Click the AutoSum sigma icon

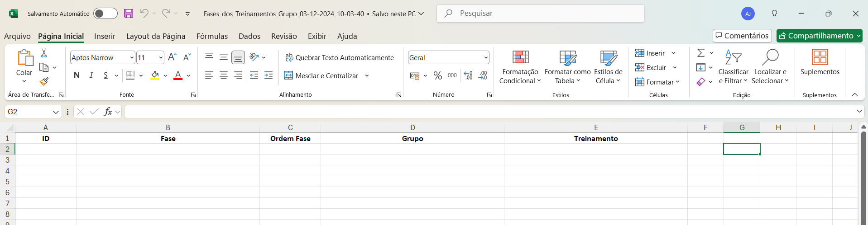[x=701, y=53]
